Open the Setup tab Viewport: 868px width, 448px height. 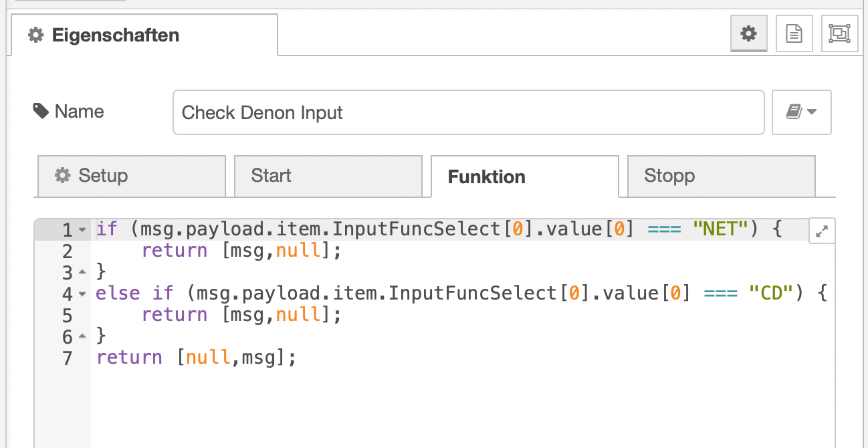click(x=132, y=177)
